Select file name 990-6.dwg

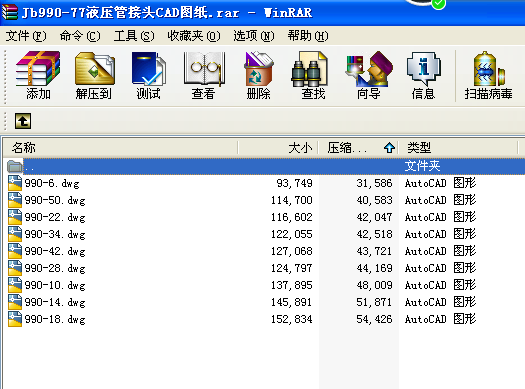pyautogui.click(x=52, y=183)
